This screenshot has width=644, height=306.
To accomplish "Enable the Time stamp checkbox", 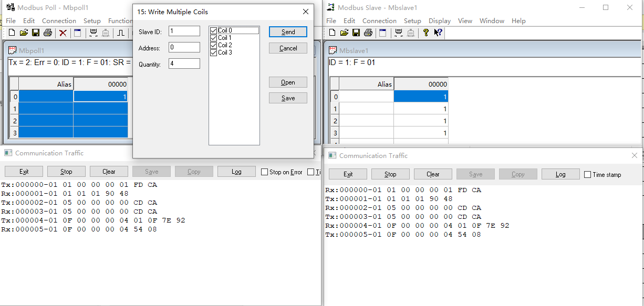I will pos(587,175).
